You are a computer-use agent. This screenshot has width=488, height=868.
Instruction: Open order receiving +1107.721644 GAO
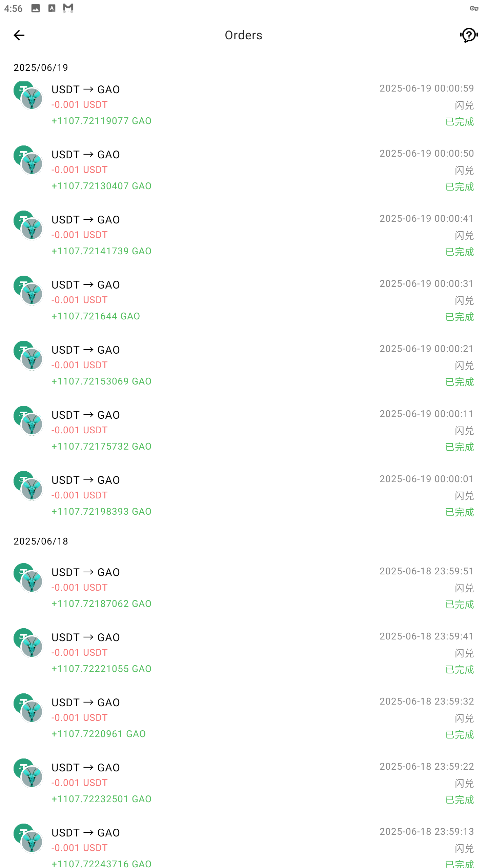pyautogui.click(x=244, y=300)
